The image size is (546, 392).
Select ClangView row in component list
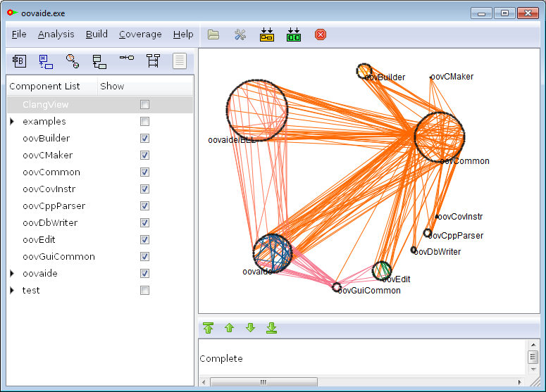click(100, 104)
